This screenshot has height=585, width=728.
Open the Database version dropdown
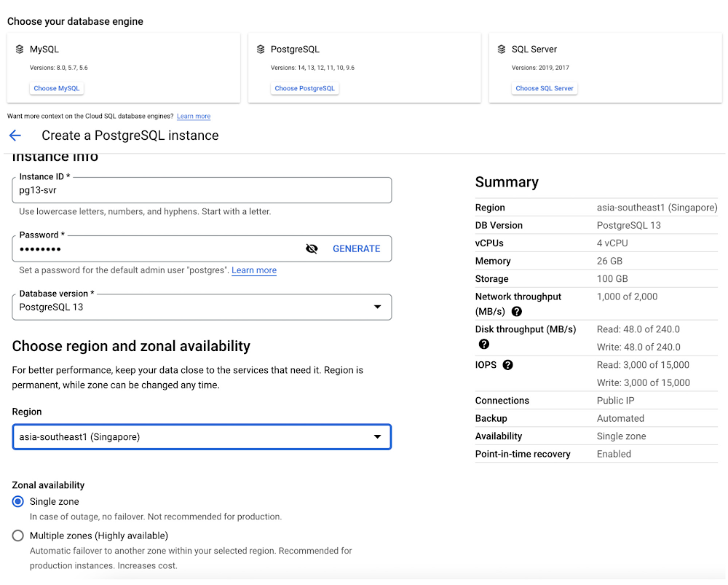[202, 307]
